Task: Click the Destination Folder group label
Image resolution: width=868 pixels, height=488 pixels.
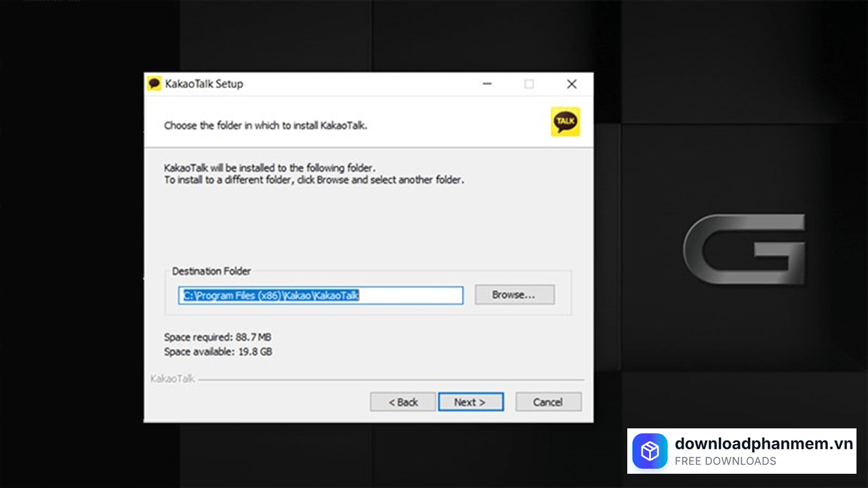Action: coord(211,271)
